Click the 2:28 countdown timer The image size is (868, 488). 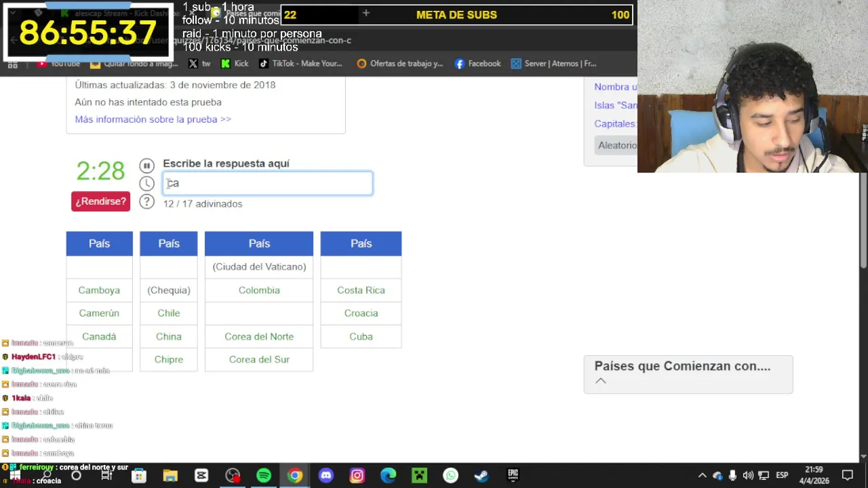pyautogui.click(x=100, y=171)
